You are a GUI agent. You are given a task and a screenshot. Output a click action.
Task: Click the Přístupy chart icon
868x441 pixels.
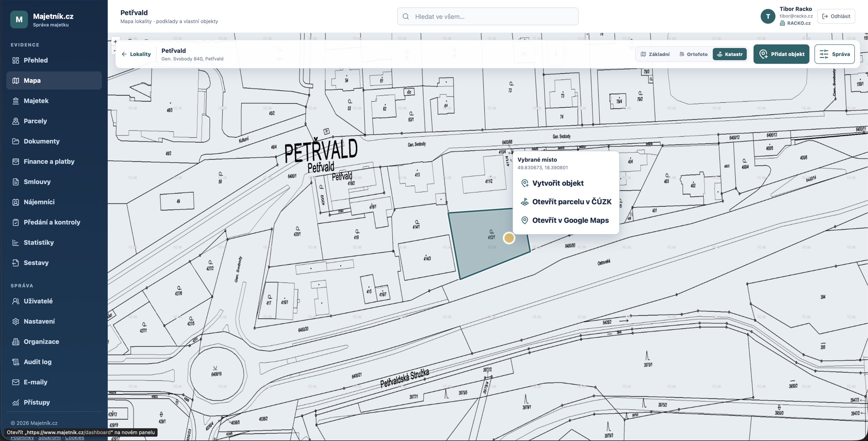[x=16, y=402]
